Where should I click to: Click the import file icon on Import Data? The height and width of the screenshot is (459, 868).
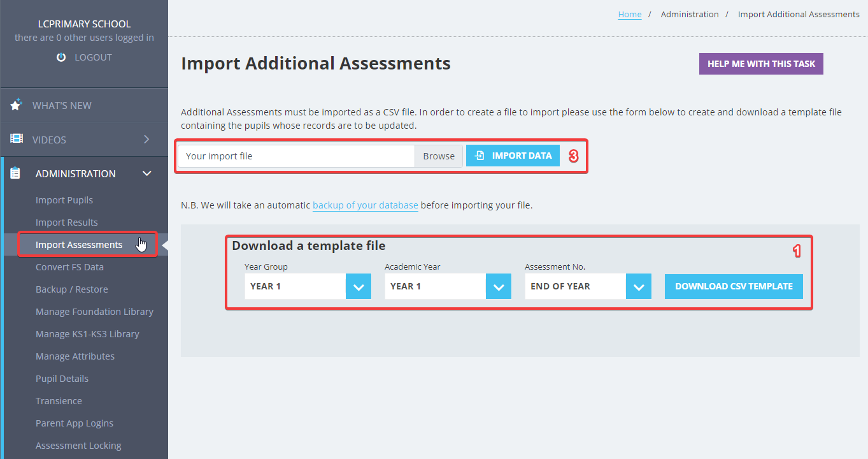click(x=480, y=156)
